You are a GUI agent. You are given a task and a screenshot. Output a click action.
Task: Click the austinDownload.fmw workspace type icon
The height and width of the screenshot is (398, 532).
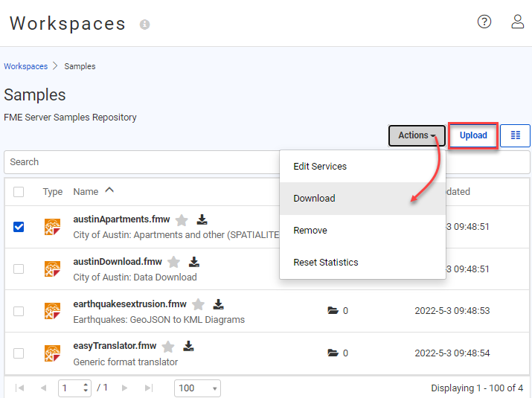coord(52,269)
